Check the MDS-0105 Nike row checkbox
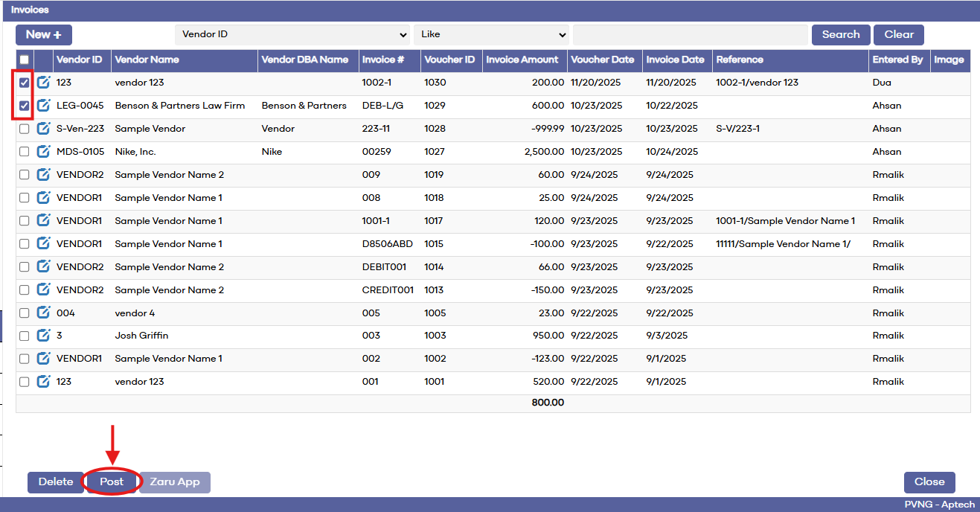The width and height of the screenshot is (980, 512). click(x=25, y=152)
